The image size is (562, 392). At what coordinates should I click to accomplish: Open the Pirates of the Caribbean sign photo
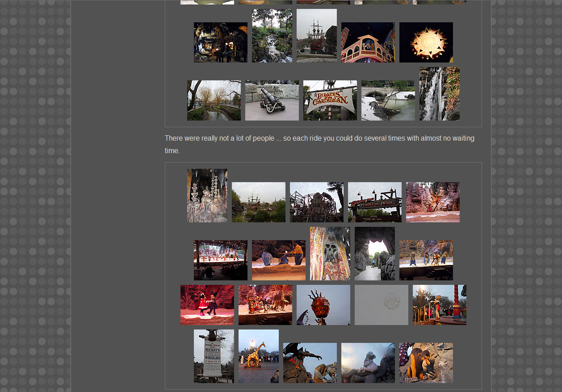[x=330, y=100]
